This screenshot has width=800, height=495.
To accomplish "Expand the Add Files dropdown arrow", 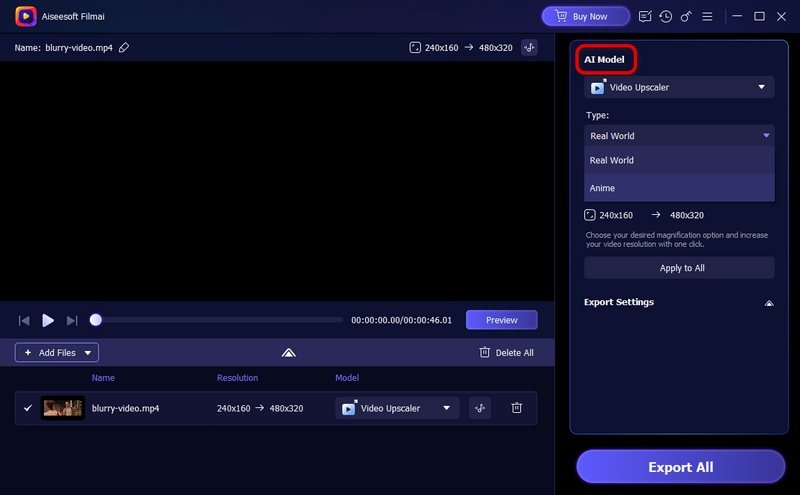I will coord(88,352).
